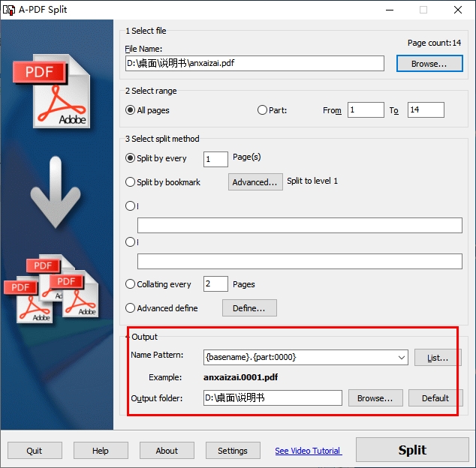Click the second empty split text field
Image resolution: width=476 pixels, height=468 pixels.
(x=300, y=262)
